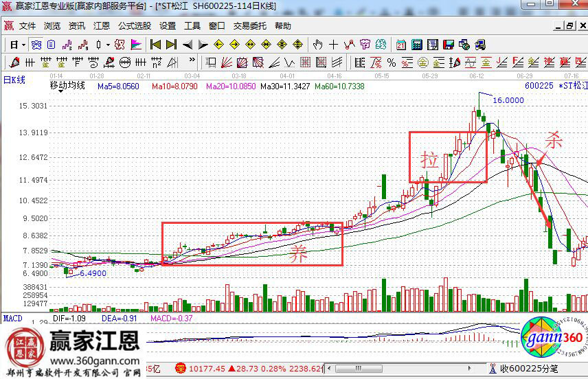Click the yellow diamond left-arrow icon
The height and width of the screenshot is (379, 588).
tap(219, 45)
